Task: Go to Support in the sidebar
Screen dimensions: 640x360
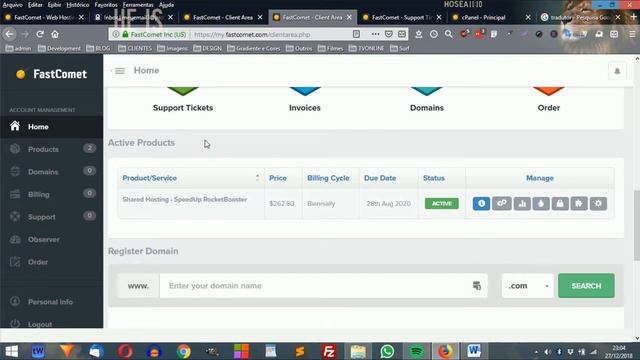Action: [x=51, y=217]
